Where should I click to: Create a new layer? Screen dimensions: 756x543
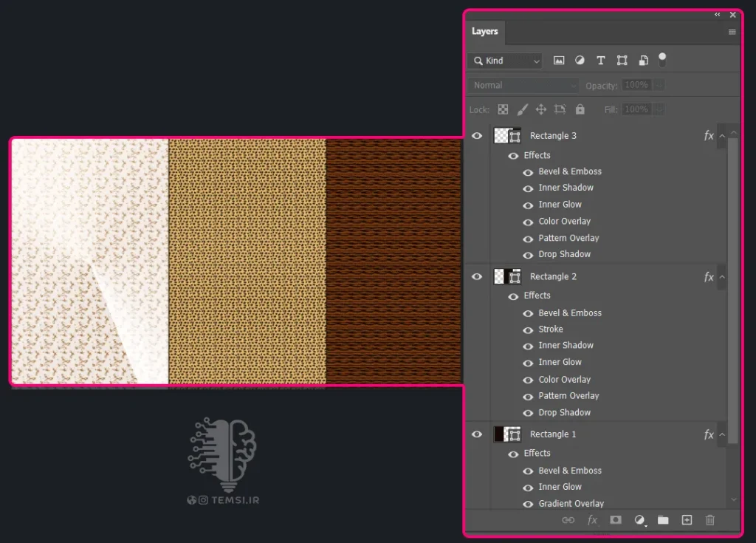[x=687, y=520]
